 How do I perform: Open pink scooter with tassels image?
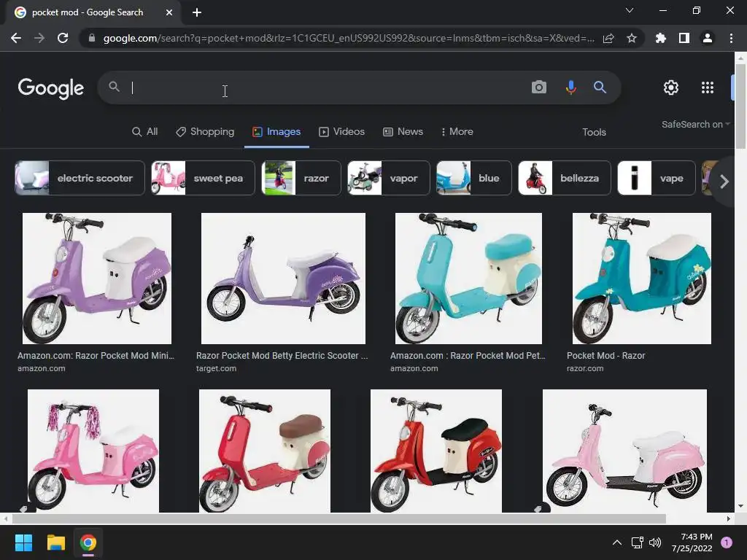(93, 451)
